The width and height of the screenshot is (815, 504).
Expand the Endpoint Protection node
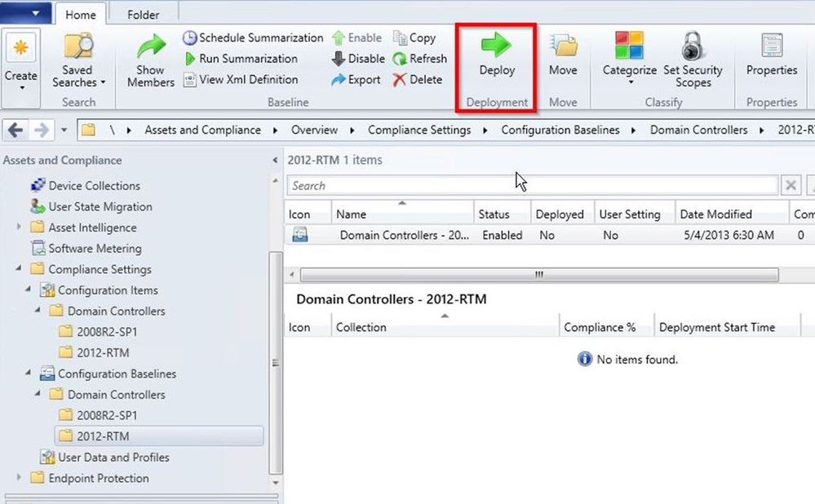click(20, 478)
